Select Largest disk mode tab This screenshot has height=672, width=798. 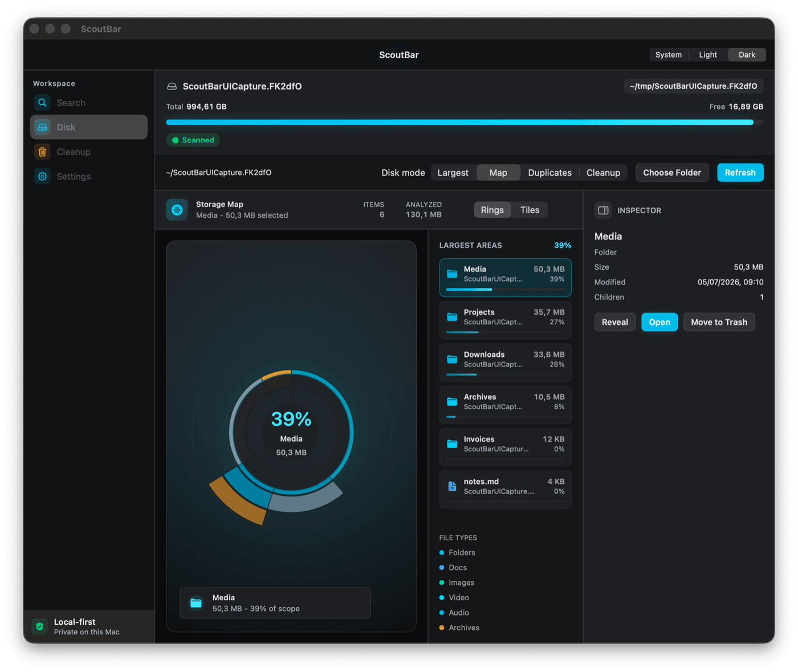click(453, 173)
